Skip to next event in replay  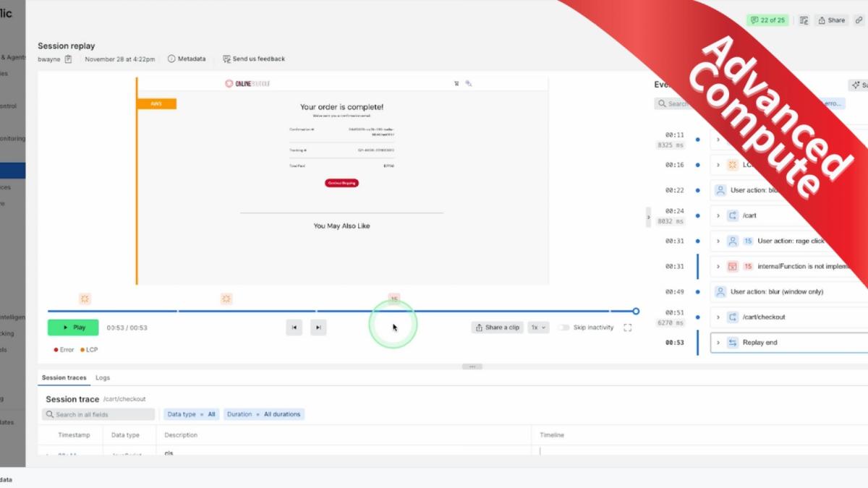tap(318, 328)
